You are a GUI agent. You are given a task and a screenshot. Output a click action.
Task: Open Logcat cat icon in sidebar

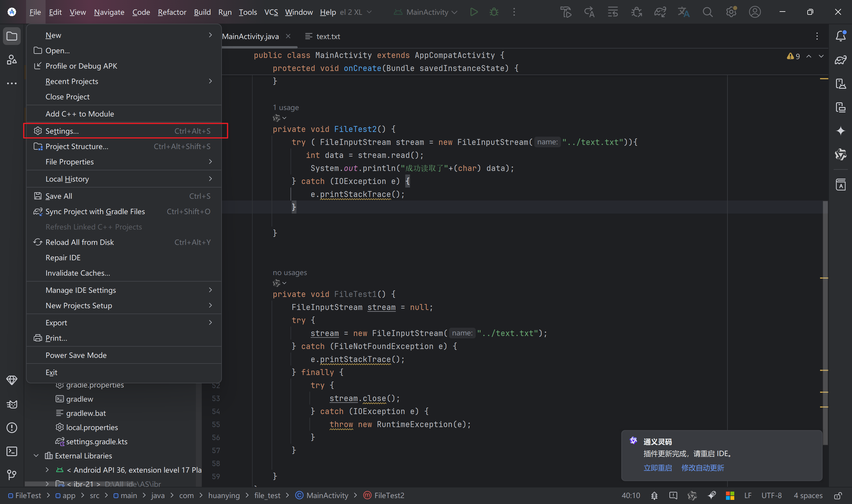point(12,404)
